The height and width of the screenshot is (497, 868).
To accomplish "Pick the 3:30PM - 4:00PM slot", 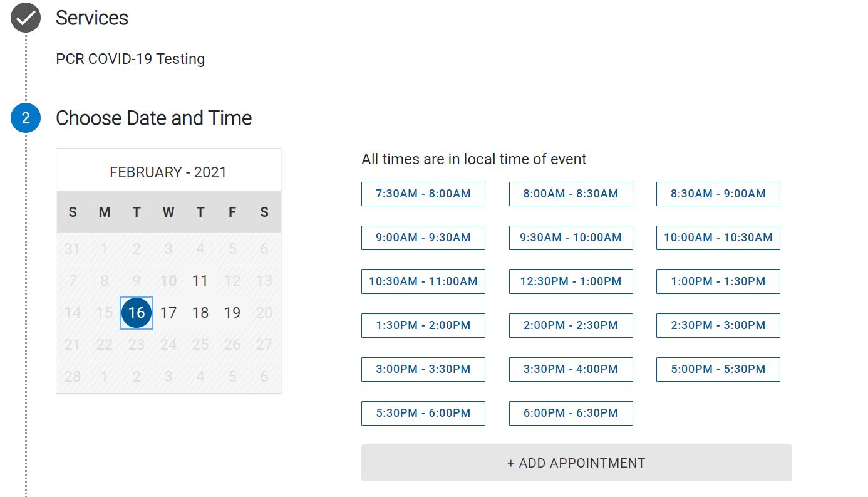I will point(571,369).
